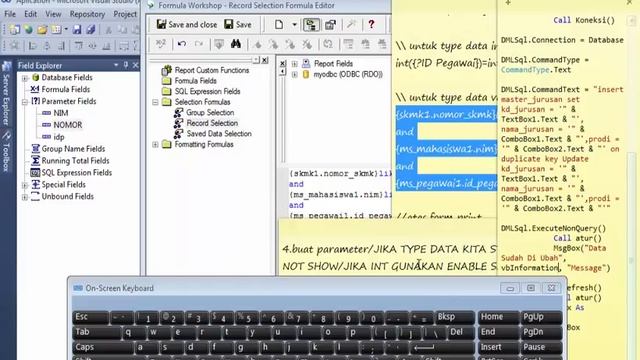
Task: Click Save and close in Formula Workshop
Action: 187,24
